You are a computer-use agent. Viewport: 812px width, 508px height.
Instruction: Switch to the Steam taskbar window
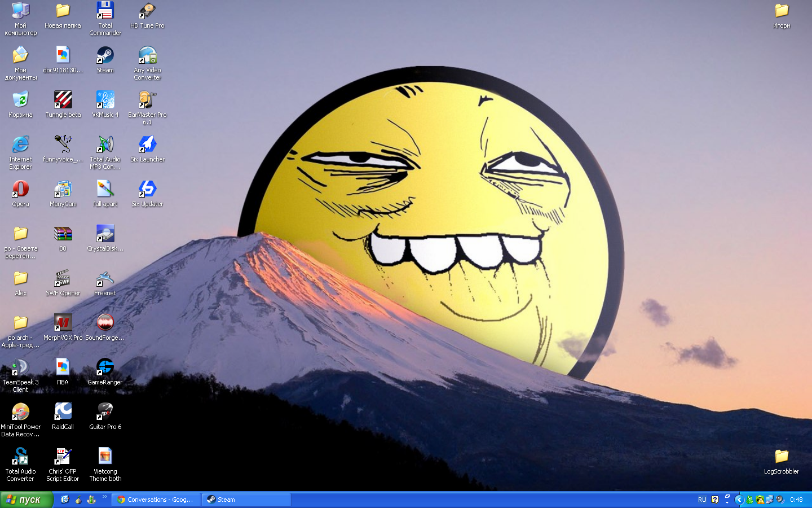pos(246,500)
